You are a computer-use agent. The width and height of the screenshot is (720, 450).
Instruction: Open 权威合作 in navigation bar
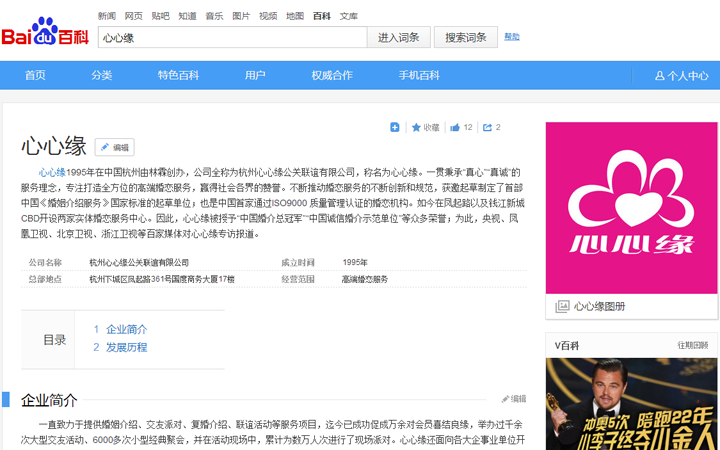[332, 75]
